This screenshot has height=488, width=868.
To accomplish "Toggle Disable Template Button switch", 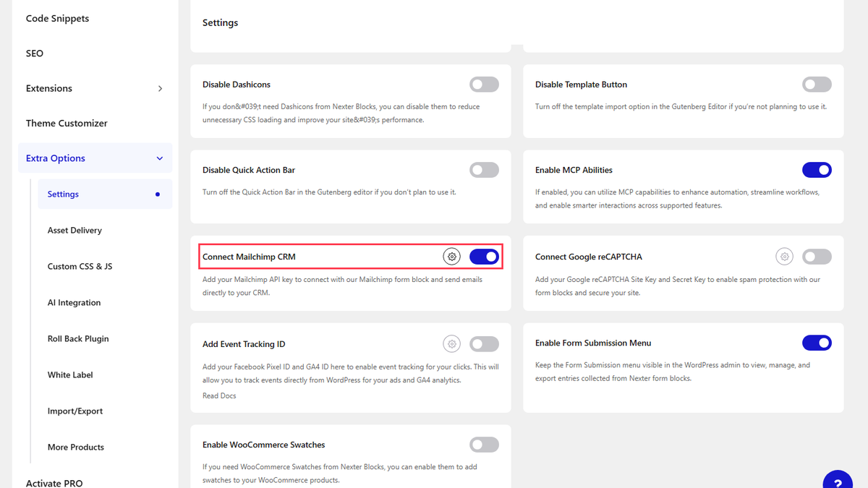I will click(x=817, y=85).
